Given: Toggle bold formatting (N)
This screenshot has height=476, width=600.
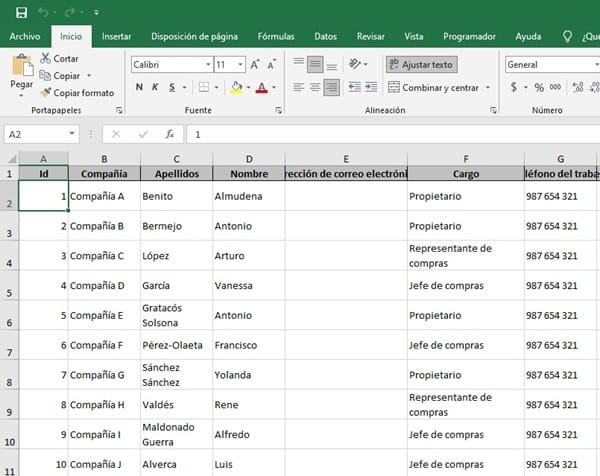Looking at the screenshot, I should coord(139,87).
